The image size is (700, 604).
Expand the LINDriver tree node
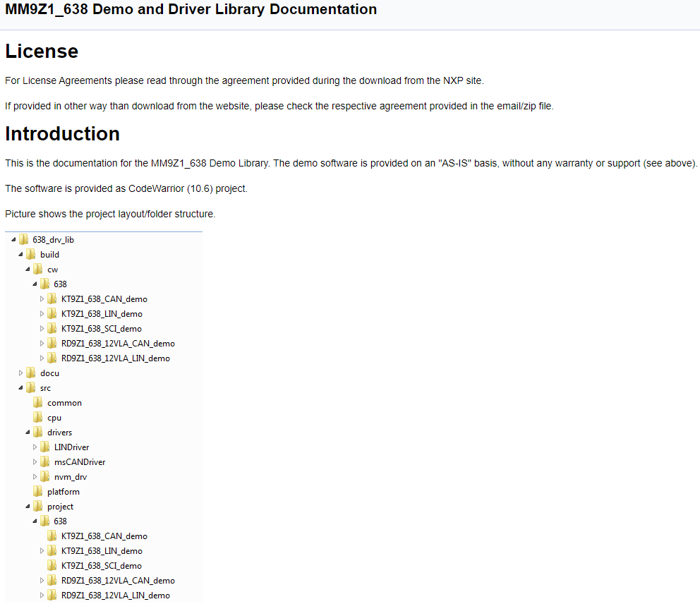(35, 447)
